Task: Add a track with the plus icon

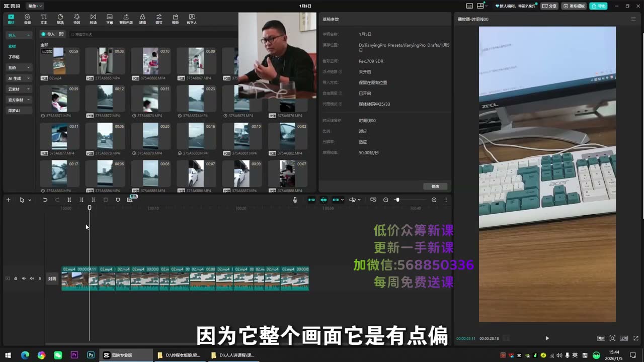Action: 8,200
